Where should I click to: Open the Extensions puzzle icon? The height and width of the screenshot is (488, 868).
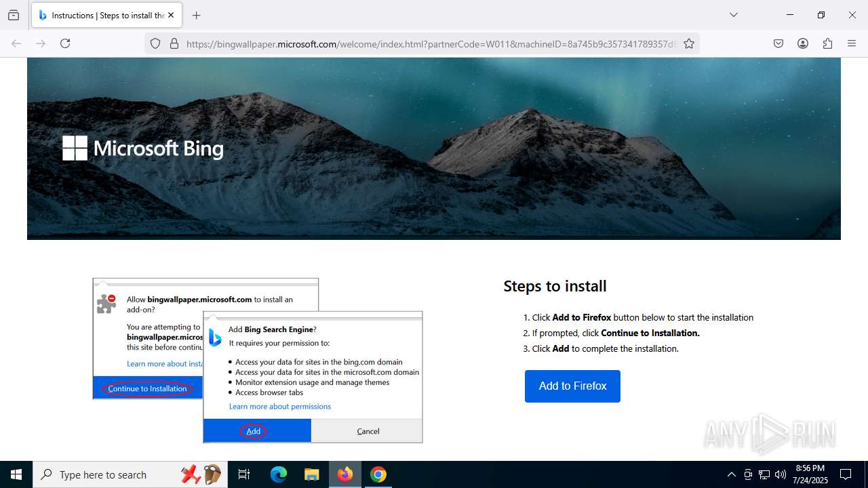pos(827,43)
